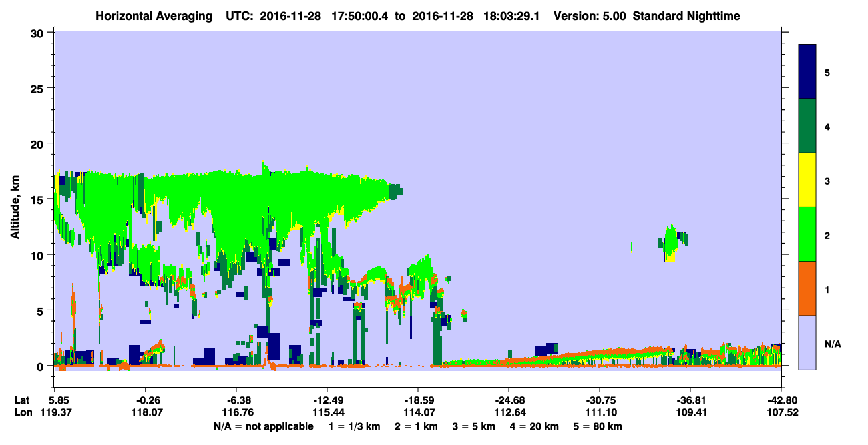Click the '1 = 1/3 km' caption text

[x=355, y=426]
